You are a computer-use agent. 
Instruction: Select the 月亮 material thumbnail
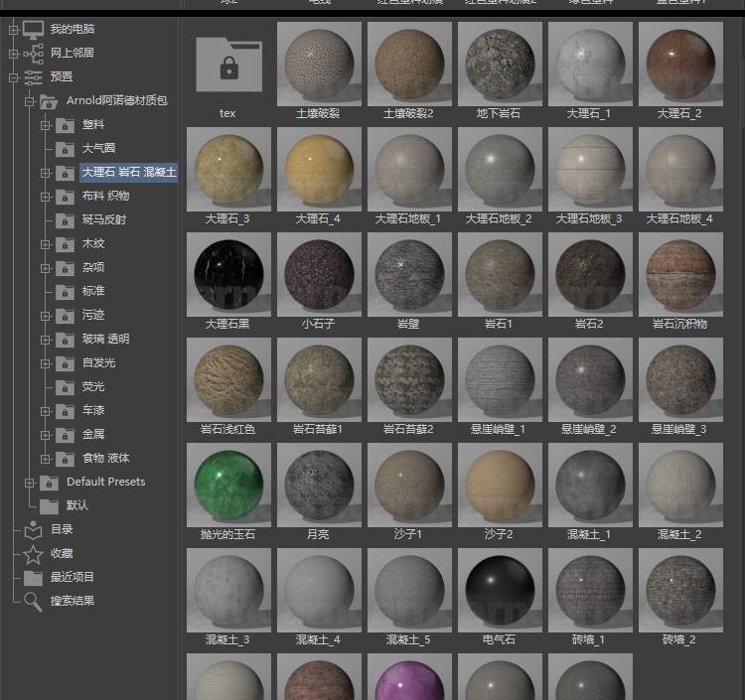pos(319,485)
